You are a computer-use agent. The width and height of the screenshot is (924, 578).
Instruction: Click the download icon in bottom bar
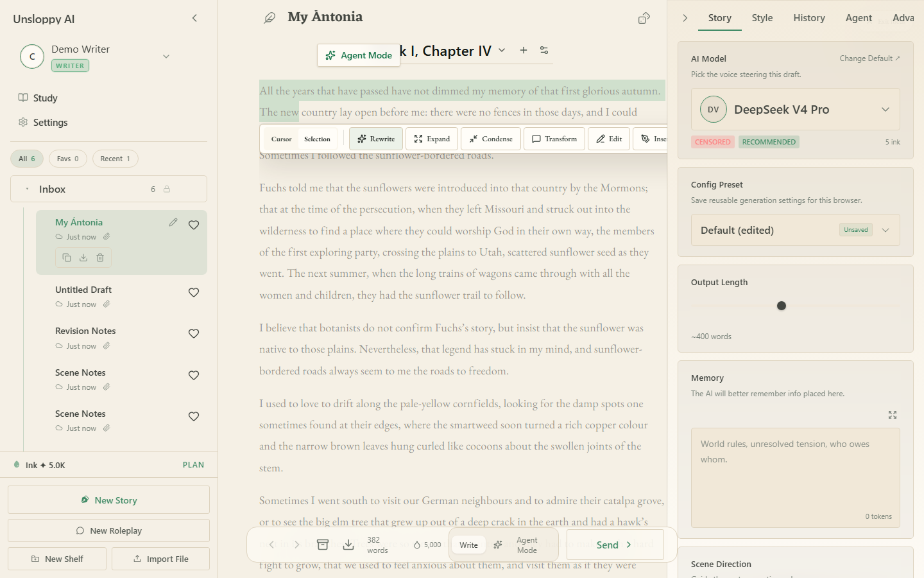click(348, 545)
